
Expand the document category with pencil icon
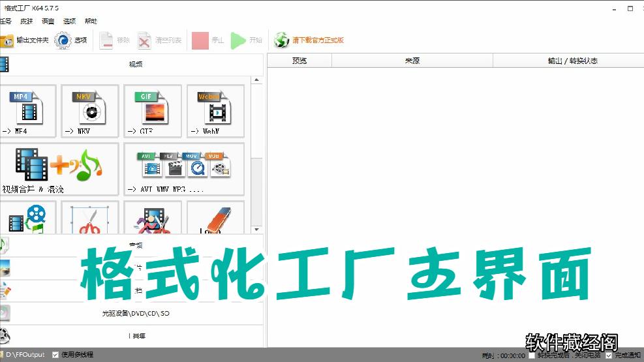pos(131,291)
